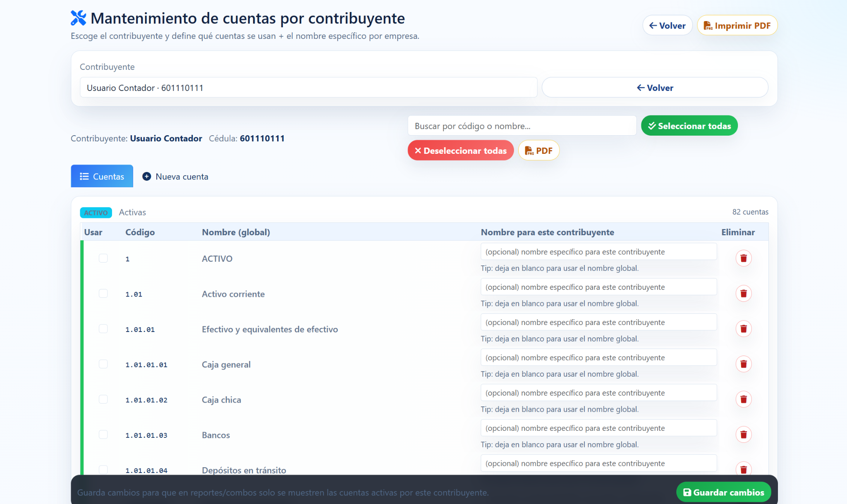Click the 'Caja general' name cell

(x=226, y=364)
